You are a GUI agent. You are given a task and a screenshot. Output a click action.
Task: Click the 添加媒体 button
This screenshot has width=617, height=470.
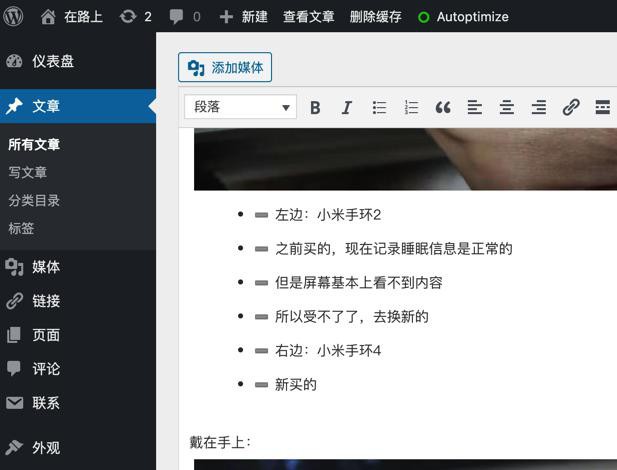(225, 67)
